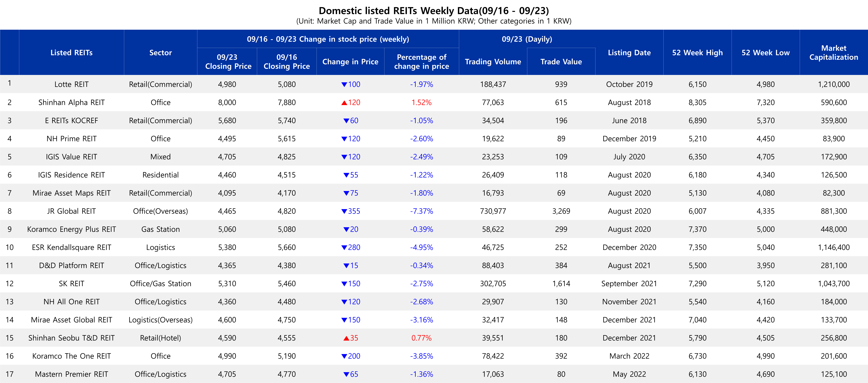Click the red up change '120' for Shinhan Alpha
868x383 pixels.
(x=351, y=103)
